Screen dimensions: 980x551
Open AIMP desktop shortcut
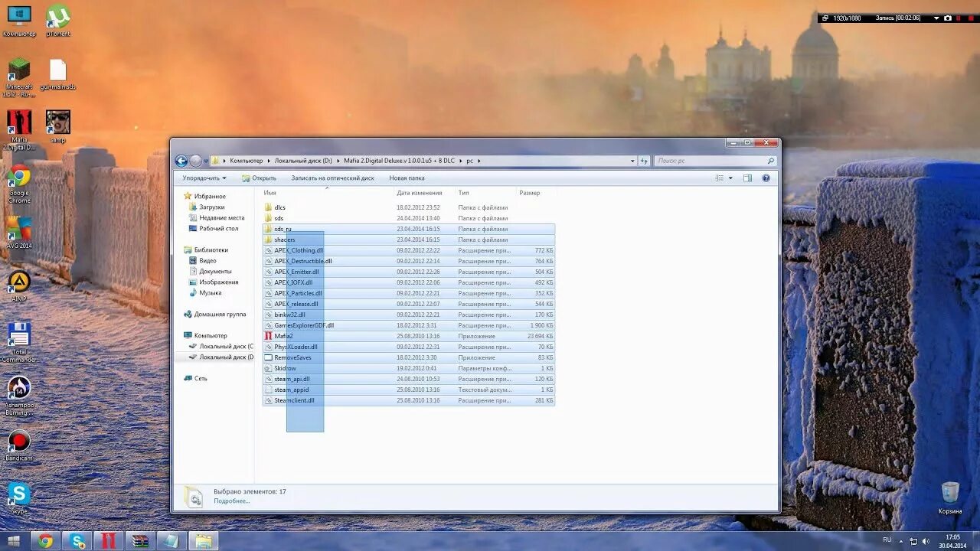pos(19,286)
